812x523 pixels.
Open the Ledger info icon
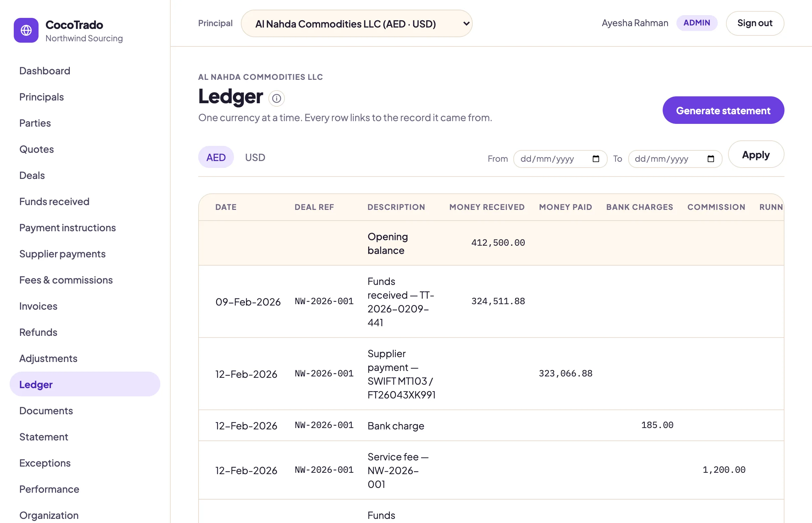click(x=277, y=98)
